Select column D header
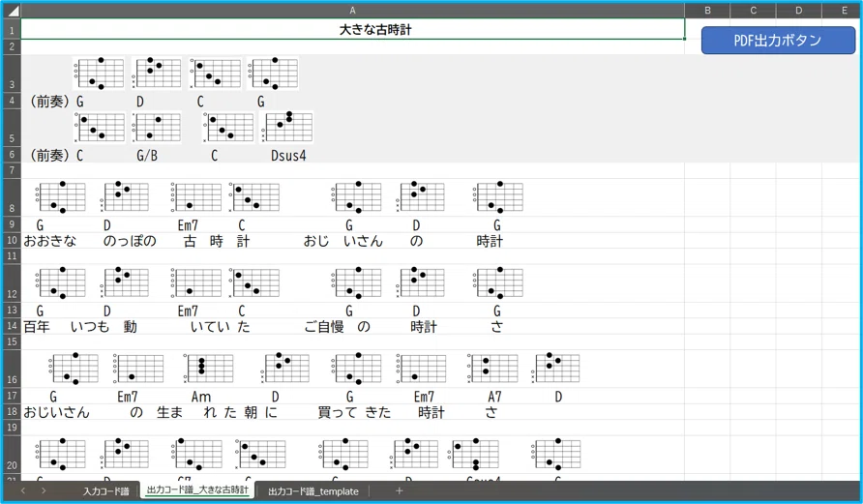 coord(798,11)
